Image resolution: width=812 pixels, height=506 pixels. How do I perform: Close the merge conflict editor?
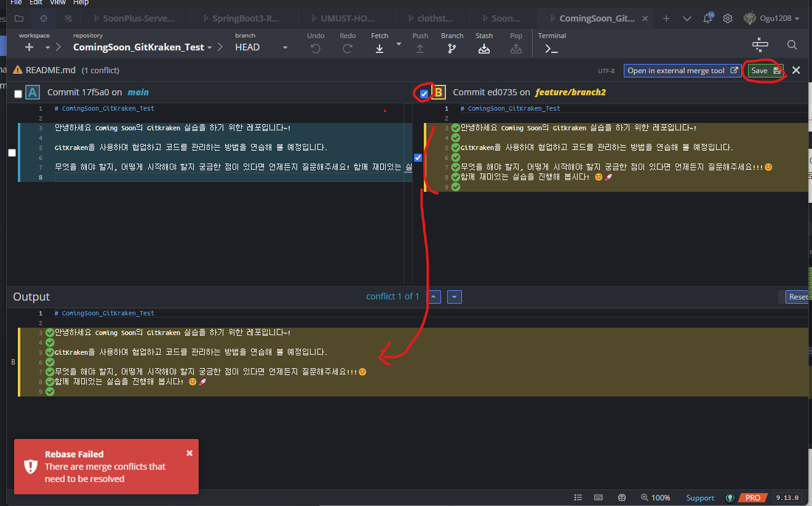796,70
